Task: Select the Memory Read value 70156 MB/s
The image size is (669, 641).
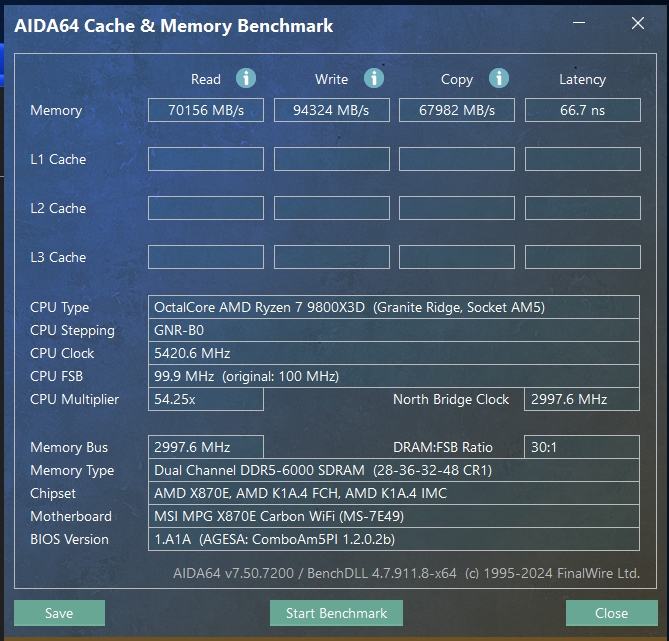Action: point(206,110)
